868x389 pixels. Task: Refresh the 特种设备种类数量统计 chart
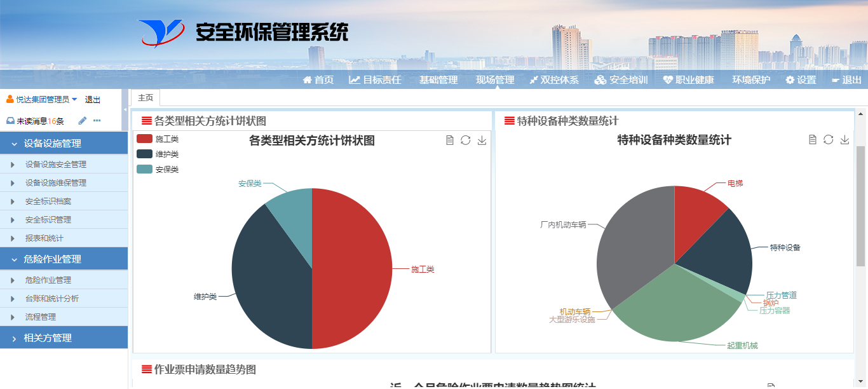[828, 140]
